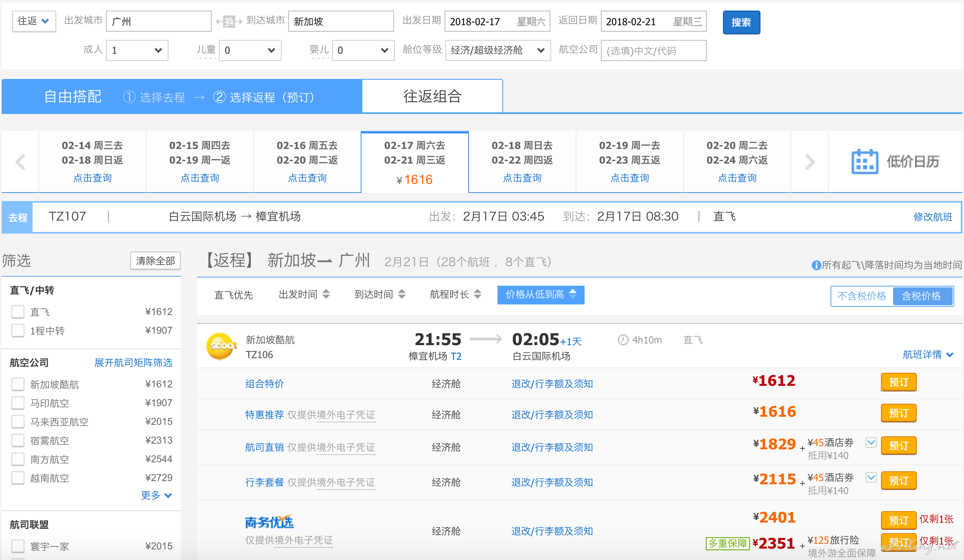
Task: Open the 婴儿 count dropdown
Action: (364, 50)
